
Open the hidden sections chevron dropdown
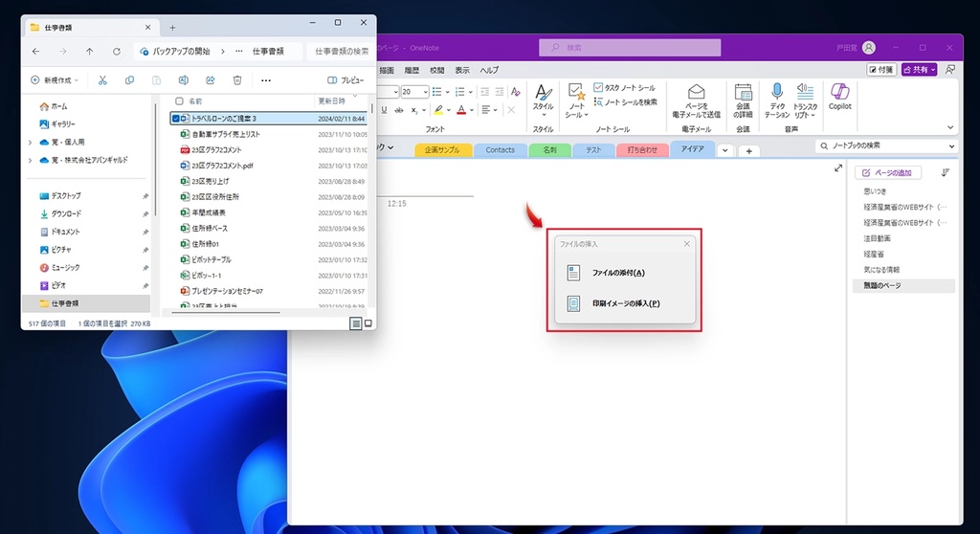coord(725,150)
